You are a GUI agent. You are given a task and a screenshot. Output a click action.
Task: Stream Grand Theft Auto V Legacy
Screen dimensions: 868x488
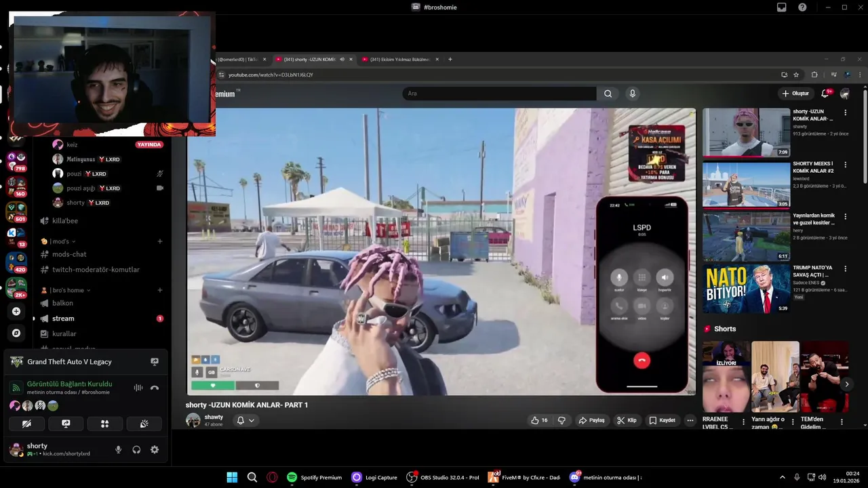click(155, 362)
